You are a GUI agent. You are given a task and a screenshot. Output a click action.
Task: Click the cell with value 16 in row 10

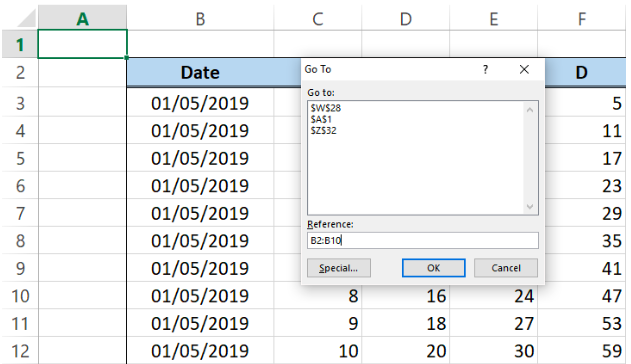point(406,296)
